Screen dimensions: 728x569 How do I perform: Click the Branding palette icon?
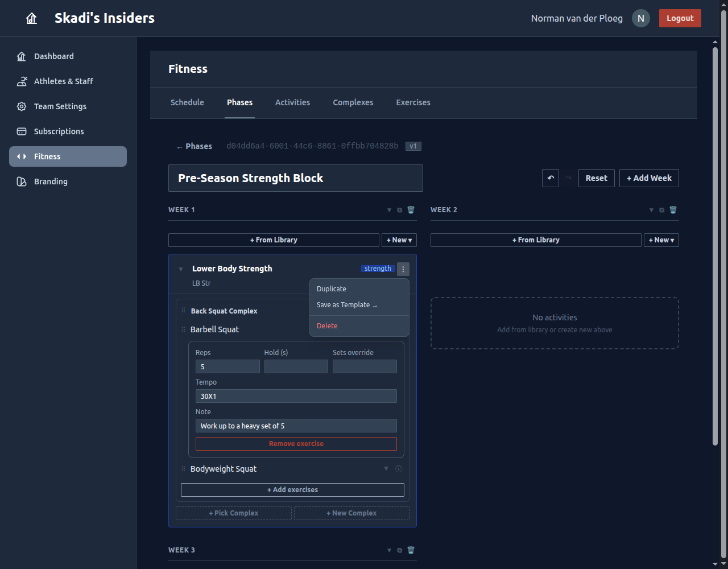point(22,182)
